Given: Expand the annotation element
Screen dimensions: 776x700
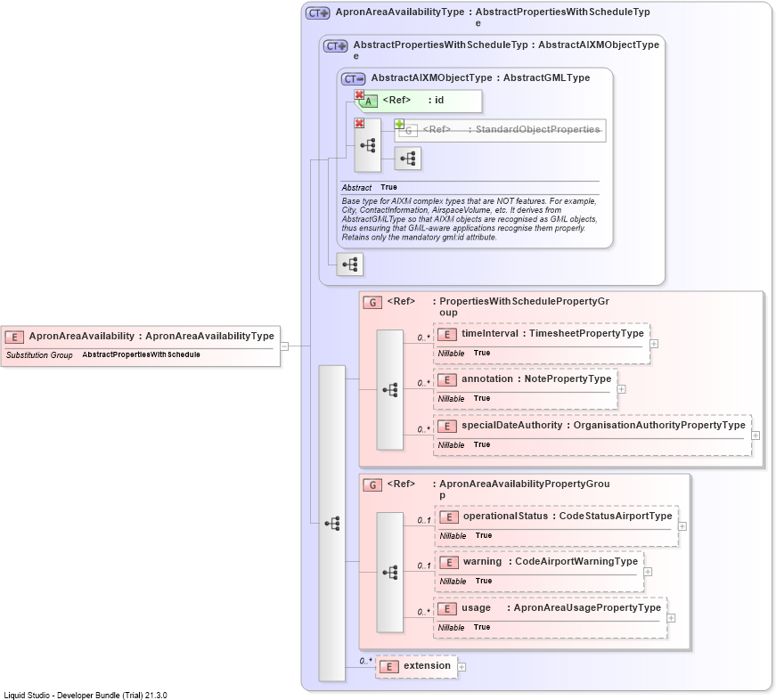Looking at the screenshot, I should click(x=622, y=389).
